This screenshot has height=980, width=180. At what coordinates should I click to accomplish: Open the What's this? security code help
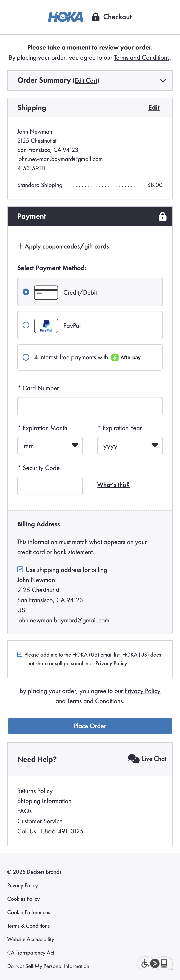113,485
